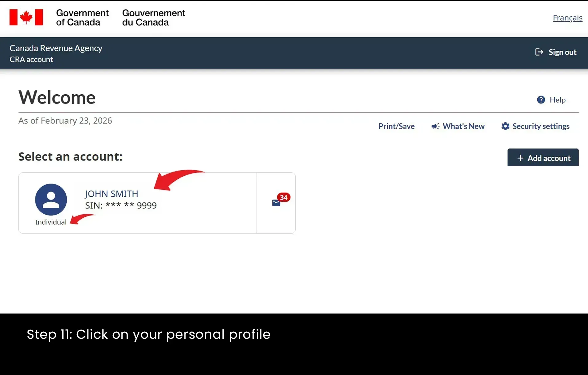Click the Security settings gear icon
588x375 pixels.
[505, 126]
